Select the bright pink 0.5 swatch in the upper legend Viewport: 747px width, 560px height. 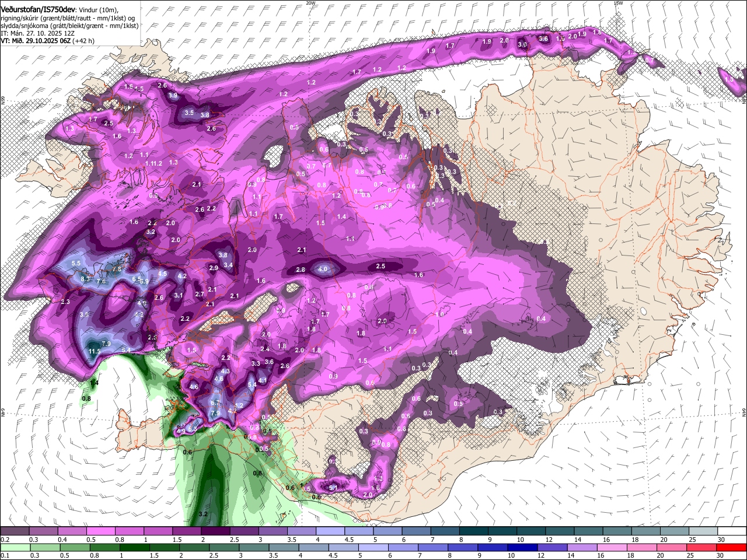(100, 531)
